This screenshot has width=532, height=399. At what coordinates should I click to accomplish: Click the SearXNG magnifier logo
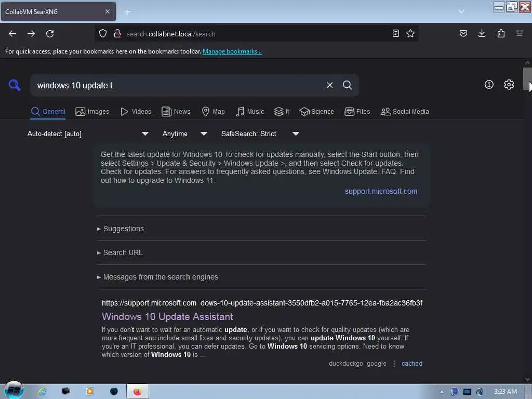point(15,85)
